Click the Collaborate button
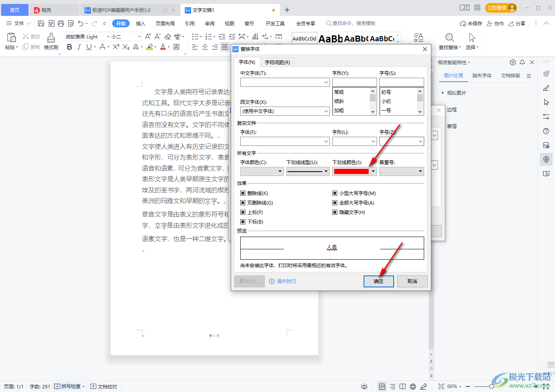Image resolution: width=555 pixels, height=392 pixels. (496, 23)
